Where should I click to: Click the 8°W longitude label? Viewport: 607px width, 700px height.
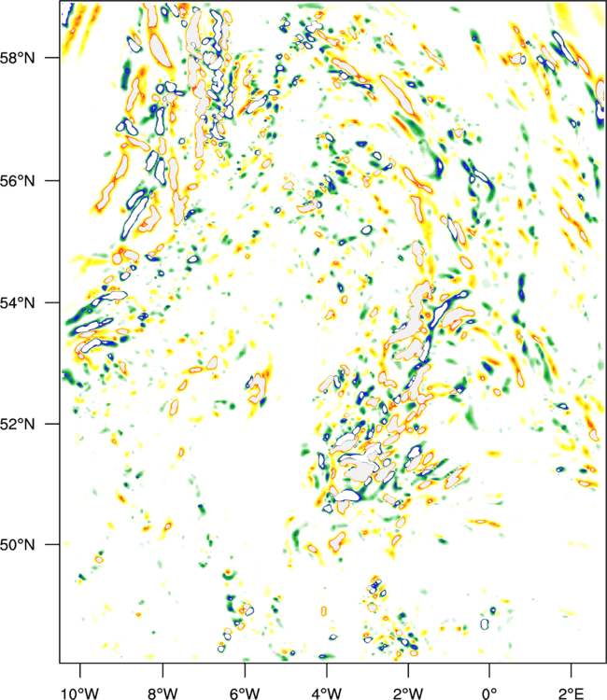click(162, 693)
